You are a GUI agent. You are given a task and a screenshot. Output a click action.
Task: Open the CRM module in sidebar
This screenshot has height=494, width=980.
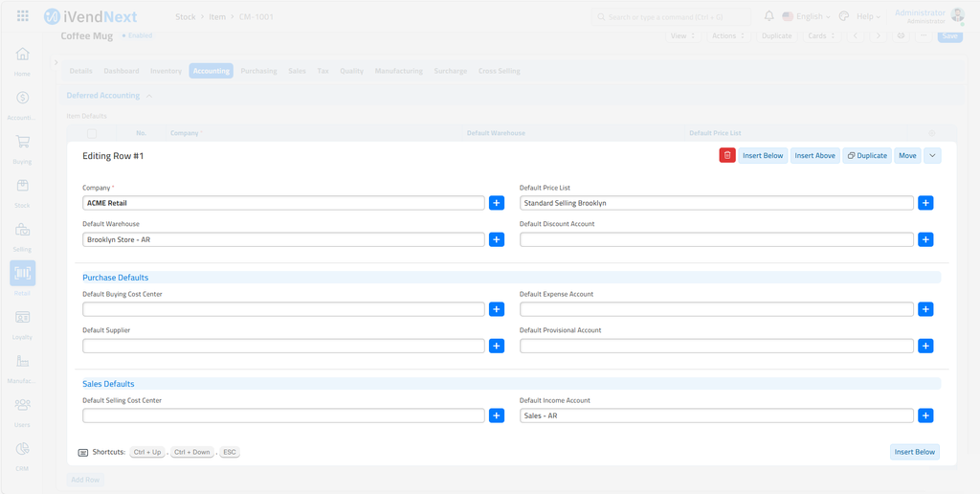coord(22,450)
